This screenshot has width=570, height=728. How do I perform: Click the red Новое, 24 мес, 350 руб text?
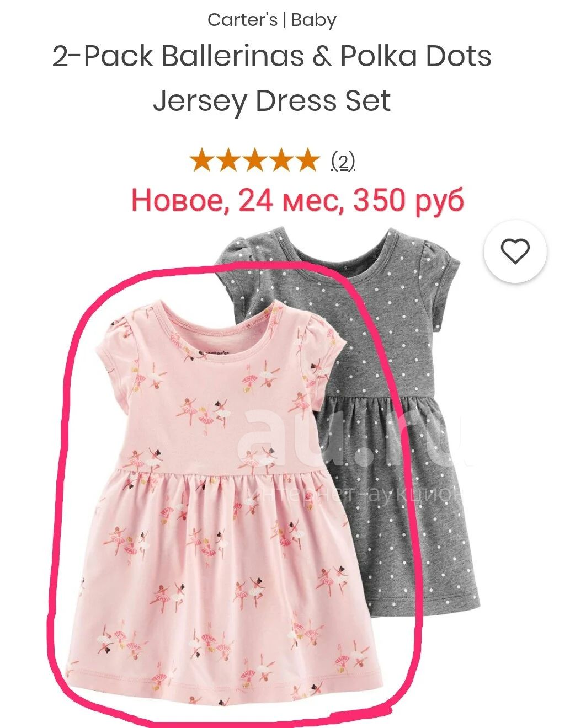[x=297, y=200]
